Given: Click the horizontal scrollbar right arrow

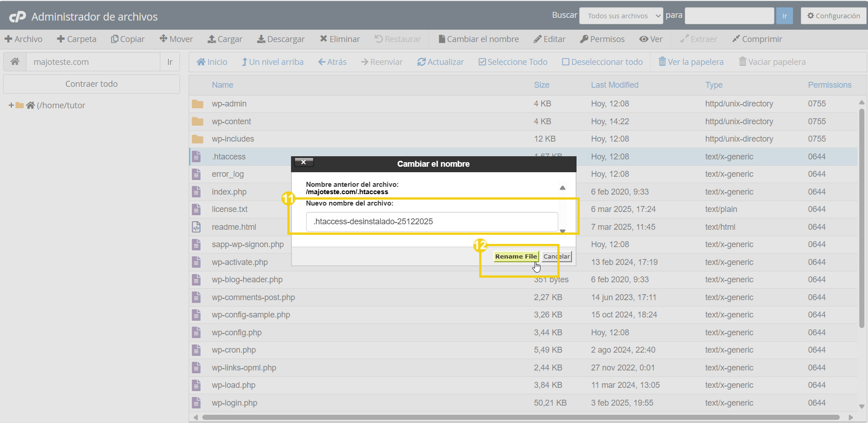Looking at the screenshot, I should 851,417.
